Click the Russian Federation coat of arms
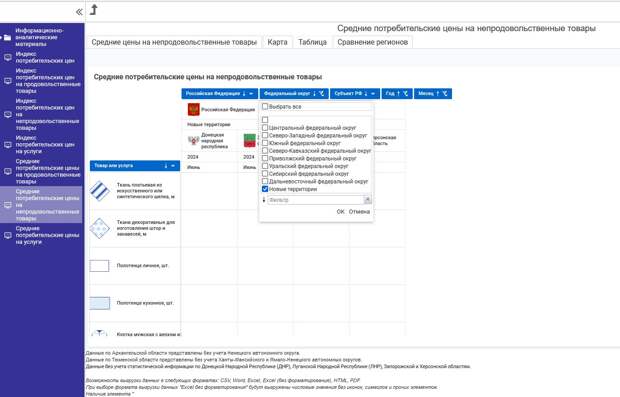620x397 pixels. (x=193, y=110)
